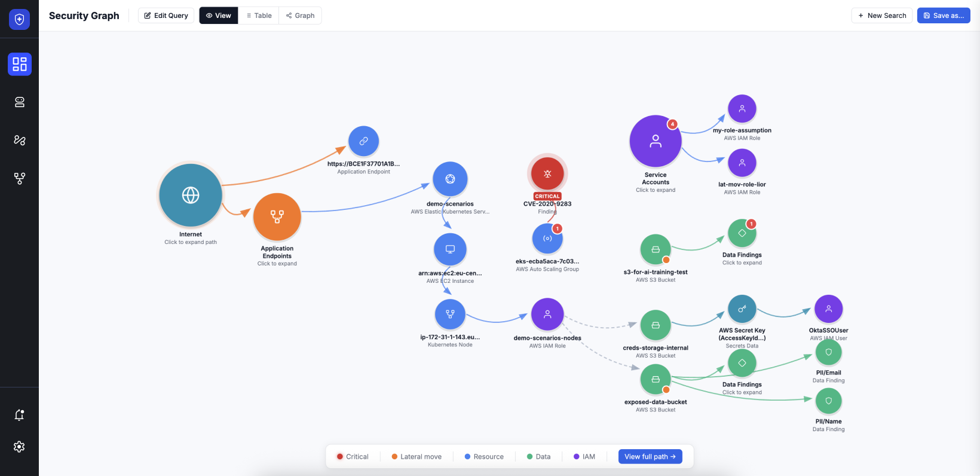Viewport: 980px width, 476px height.
Task: Open the dashboard grid sidebar icon
Action: 20,64
